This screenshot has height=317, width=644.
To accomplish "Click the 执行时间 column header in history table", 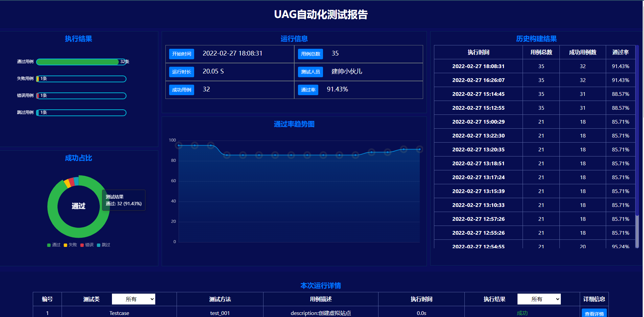I will pyautogui.click(x=478, y=52).
